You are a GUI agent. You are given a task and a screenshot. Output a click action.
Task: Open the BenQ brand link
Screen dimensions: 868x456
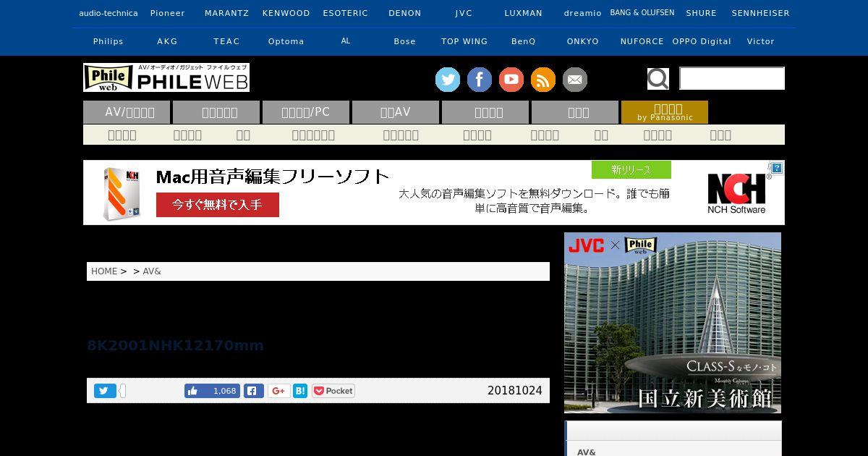point(524,41)
